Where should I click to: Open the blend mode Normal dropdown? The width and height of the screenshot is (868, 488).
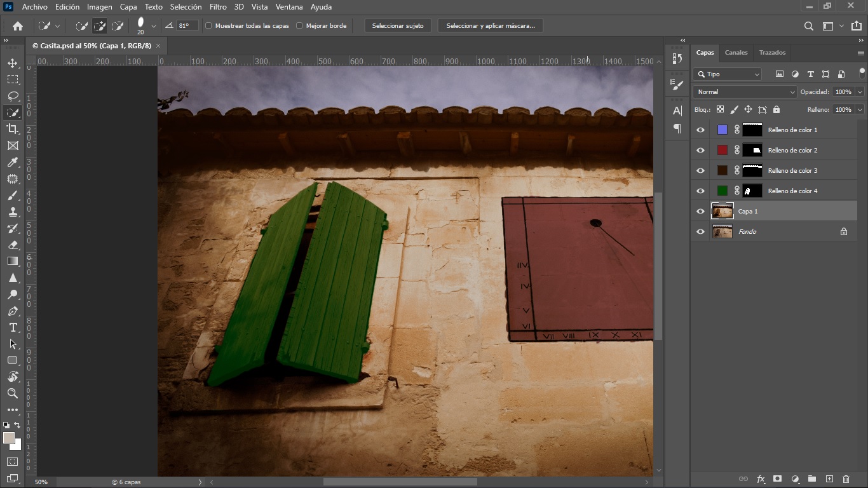click(x=744, y=92)
